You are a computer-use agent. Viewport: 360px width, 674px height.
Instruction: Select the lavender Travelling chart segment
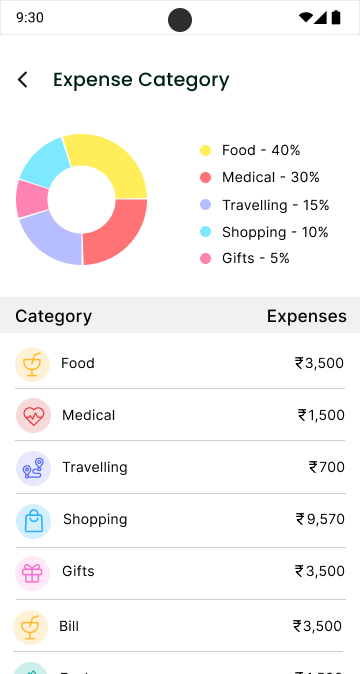click(x=54, y=239)
